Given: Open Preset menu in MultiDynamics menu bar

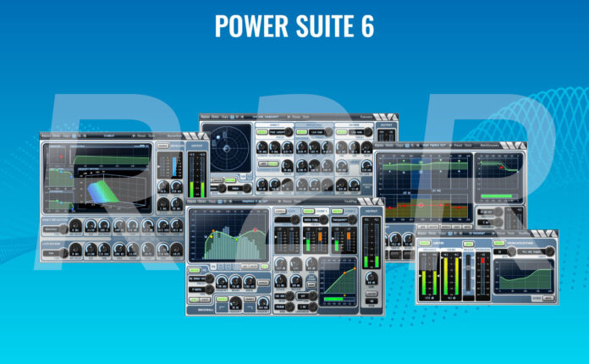Looking at the screenshot, I should pos(458,145).
